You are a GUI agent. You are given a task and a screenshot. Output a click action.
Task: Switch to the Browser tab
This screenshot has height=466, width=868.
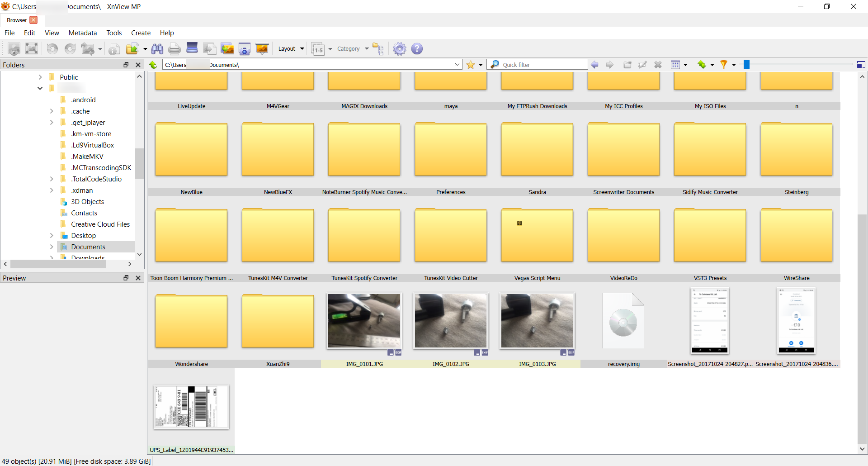click(x=17, y=20)
